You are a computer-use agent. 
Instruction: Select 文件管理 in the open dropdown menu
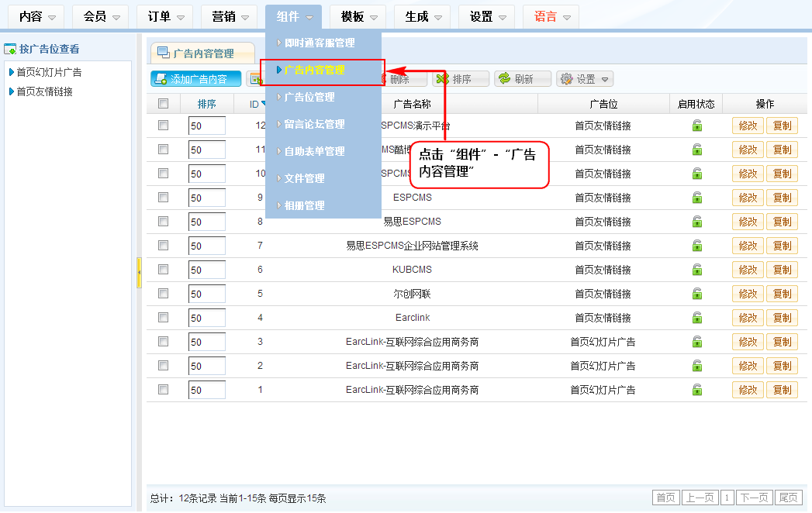click(304, 178)
